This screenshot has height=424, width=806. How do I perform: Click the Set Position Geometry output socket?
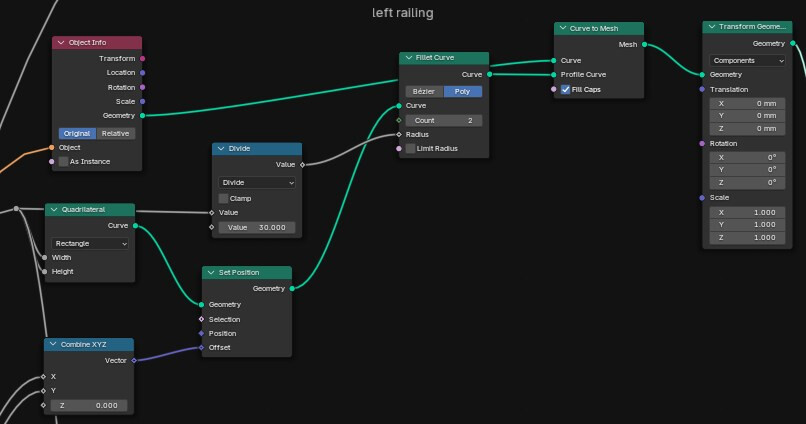pos(292,289)
